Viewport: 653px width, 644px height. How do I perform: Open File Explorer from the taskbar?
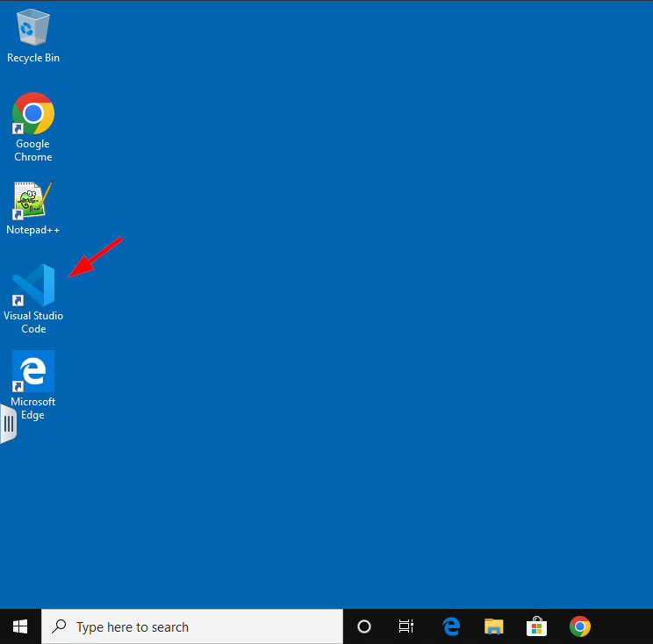494,626
